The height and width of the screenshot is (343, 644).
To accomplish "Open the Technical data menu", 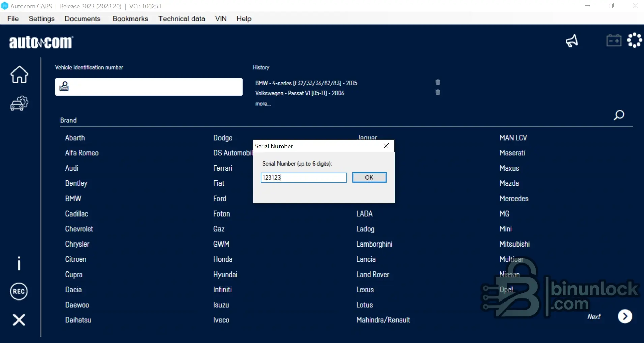I will [x=182, y=19].
